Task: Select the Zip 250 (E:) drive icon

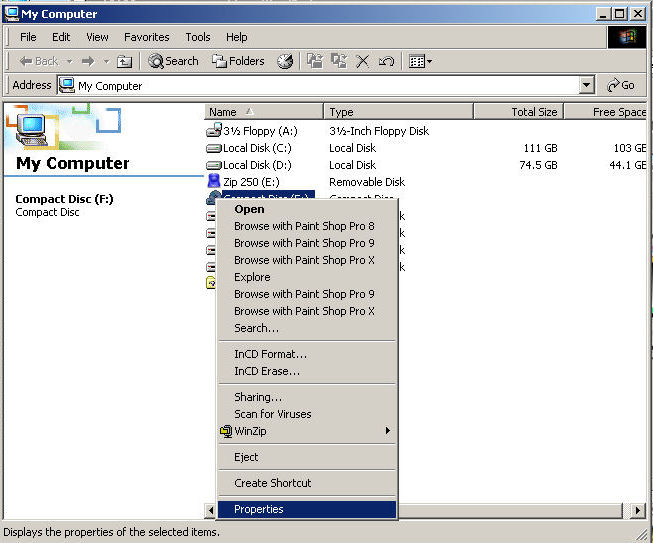Action: pyautogui.click(x=214, y=182)
